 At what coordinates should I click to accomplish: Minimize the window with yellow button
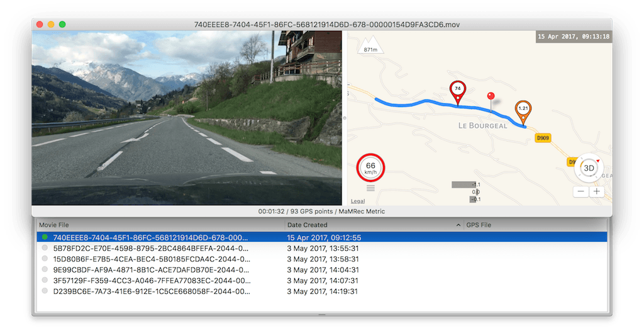click(51, 25)
